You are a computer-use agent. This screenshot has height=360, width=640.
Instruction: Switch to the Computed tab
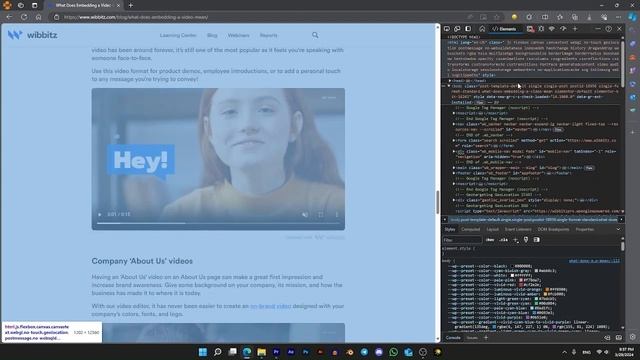(471, 229)
